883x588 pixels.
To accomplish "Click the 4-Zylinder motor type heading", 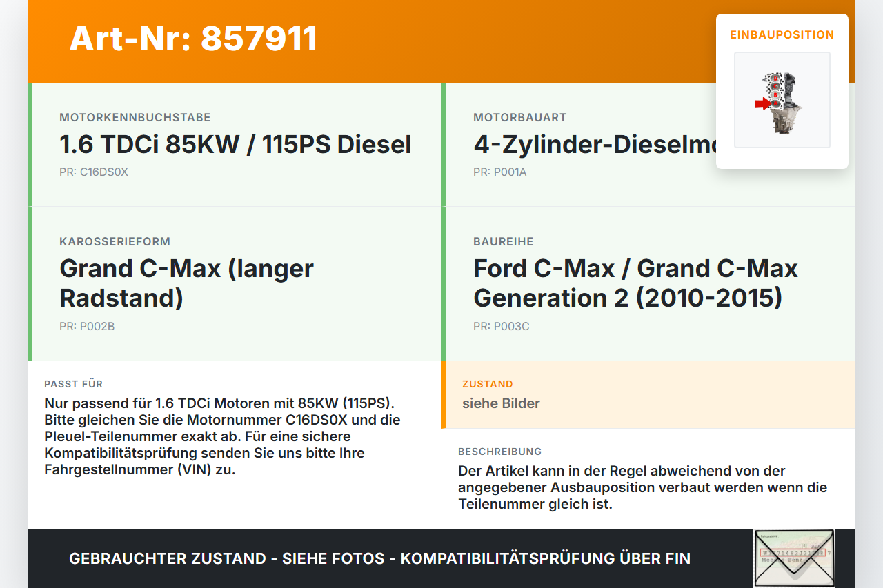I will point(595,144).
